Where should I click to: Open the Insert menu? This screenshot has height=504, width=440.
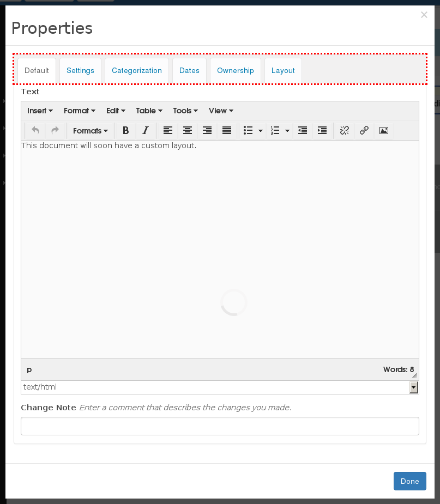[40, 111]
